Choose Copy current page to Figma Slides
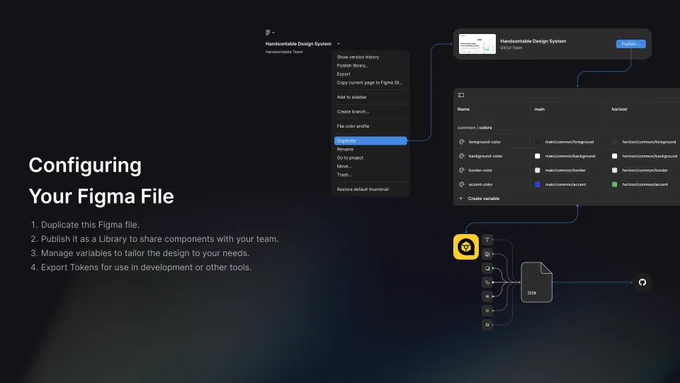 (x=369, y=82)
